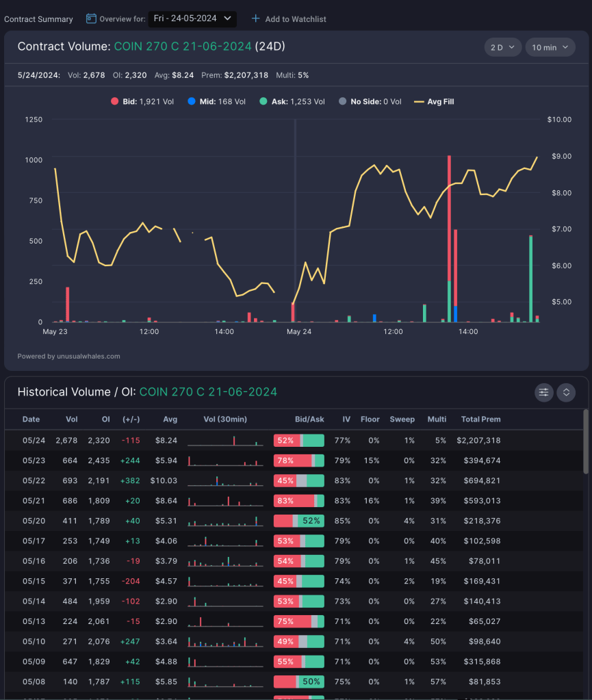Click the calendar icon beside Overview for
This screenshot has height=700, width=592.
tap(91, 18)
